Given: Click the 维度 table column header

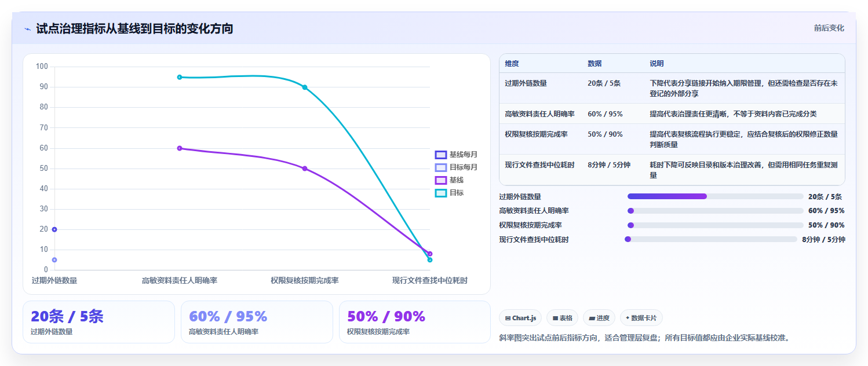Looking at the screenshot, I should tap(512, 64).
